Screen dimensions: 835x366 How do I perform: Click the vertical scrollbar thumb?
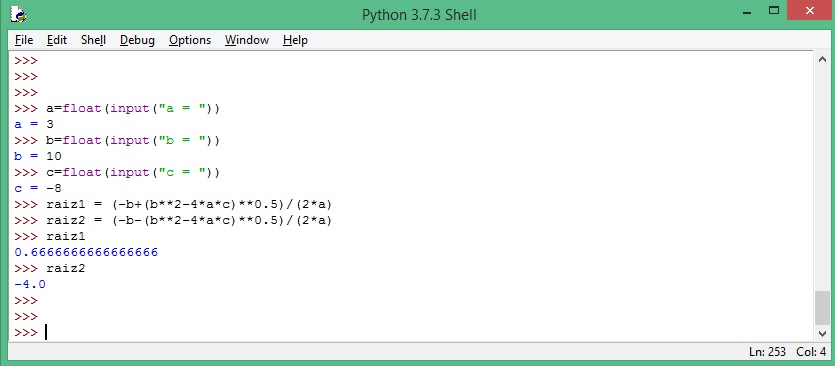click(822, 307)
